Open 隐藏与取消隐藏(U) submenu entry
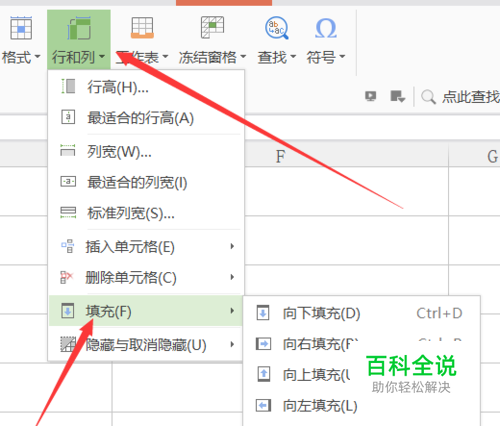 [146, 345]
